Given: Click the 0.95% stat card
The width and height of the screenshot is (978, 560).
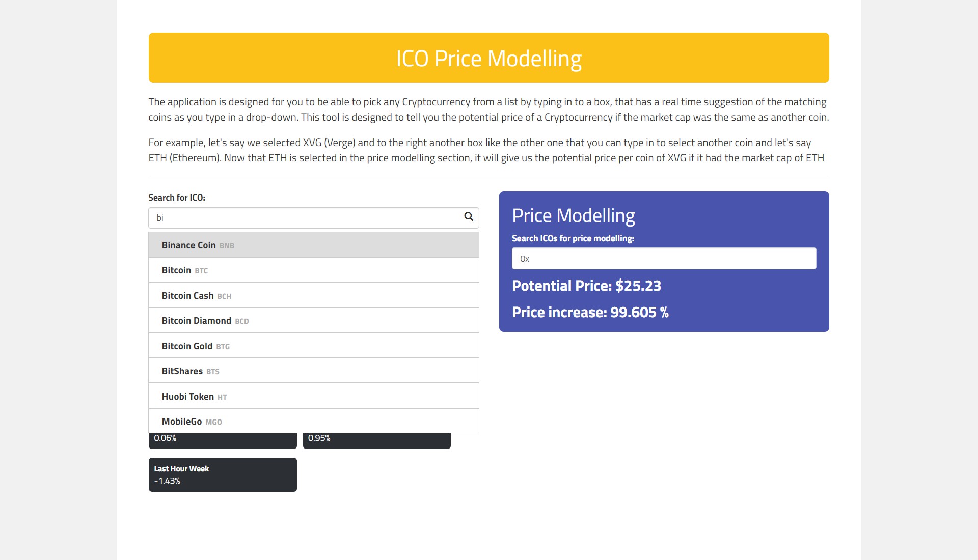Looking at the screenshot, I should (x=376, y=440).
